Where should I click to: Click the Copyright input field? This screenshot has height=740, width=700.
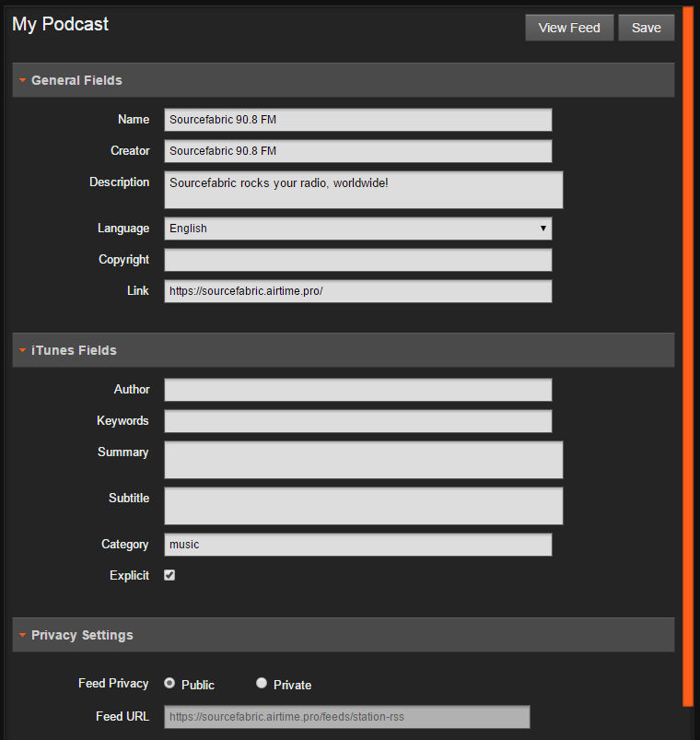pyautogui.click(x=357, y=260)
